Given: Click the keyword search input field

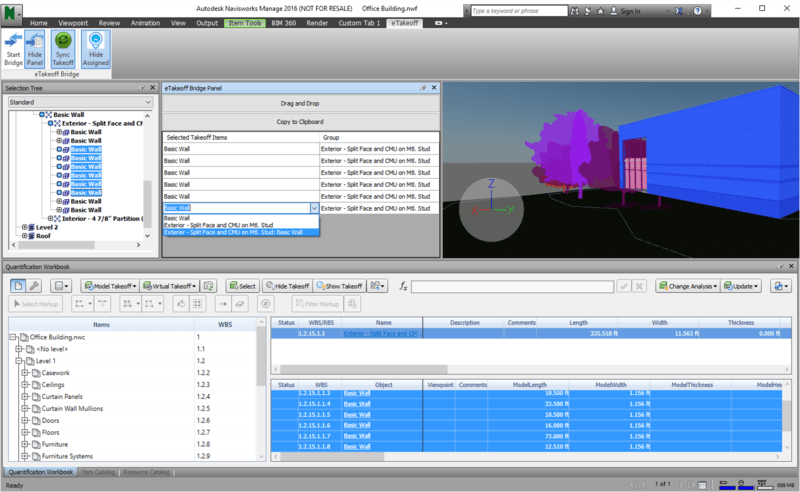Looking at the screenshot, I should (518, 11).
